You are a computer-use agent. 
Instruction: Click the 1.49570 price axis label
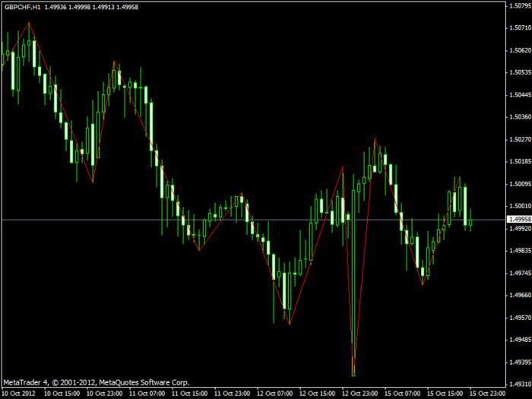point(520,318)
